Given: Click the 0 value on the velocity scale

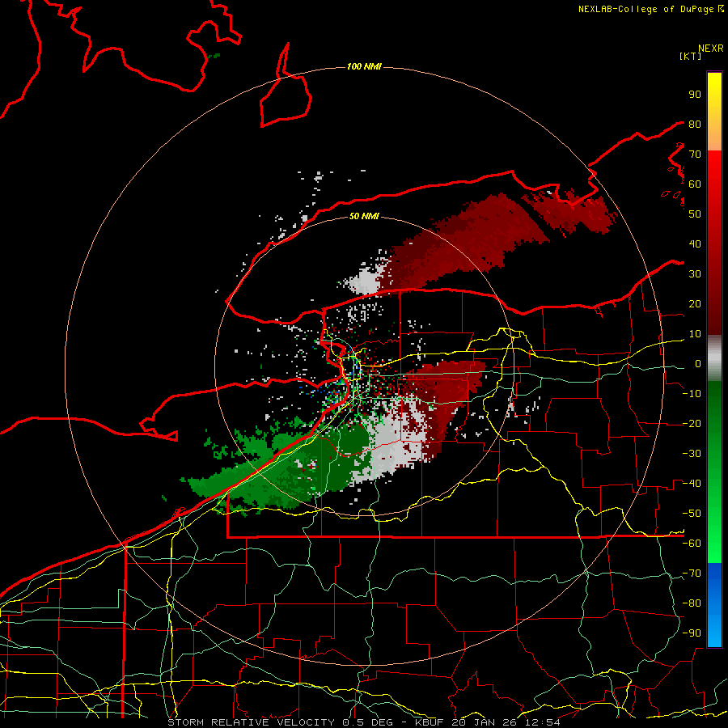Looking at the screenshot, I should tap(697, 364).
